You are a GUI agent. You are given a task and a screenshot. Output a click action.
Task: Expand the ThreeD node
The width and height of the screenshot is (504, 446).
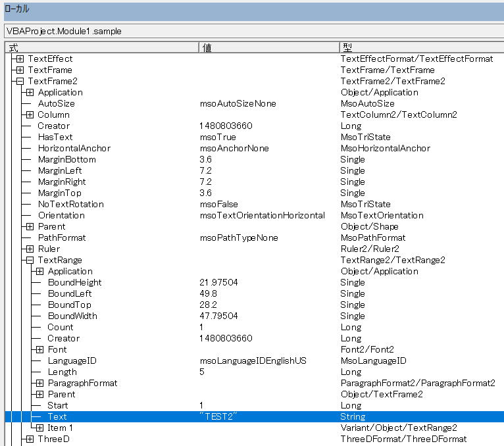tap(30, 439)
